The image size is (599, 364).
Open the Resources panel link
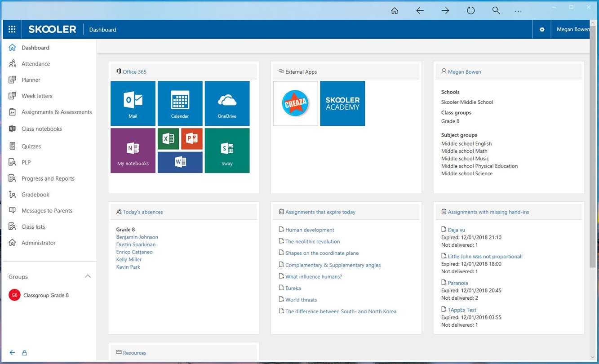coord(134,353)
